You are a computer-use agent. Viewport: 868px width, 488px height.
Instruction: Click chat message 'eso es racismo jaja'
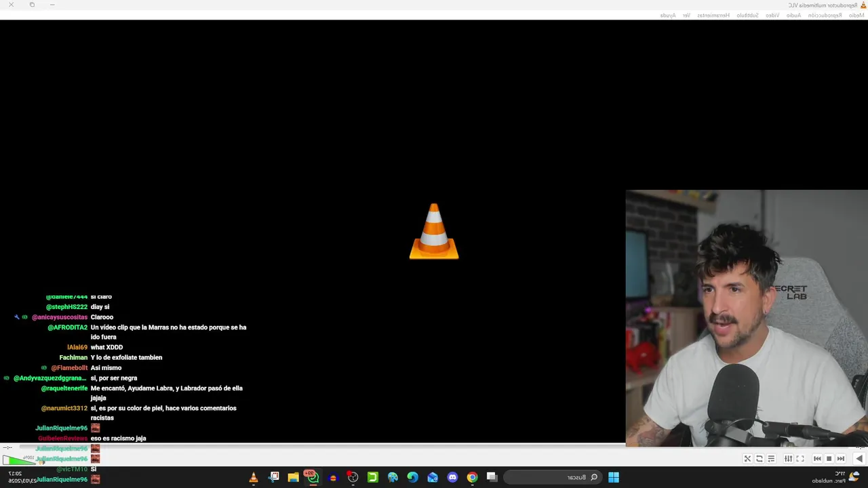[x=118, y=439]
